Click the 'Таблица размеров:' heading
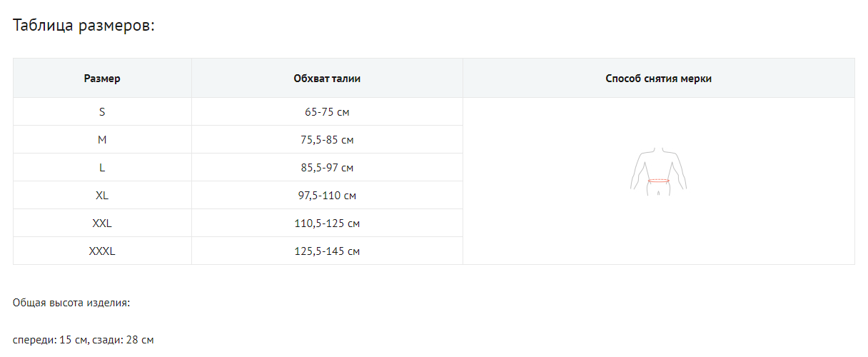The image size is (868, 357). (x=84, y=26)
